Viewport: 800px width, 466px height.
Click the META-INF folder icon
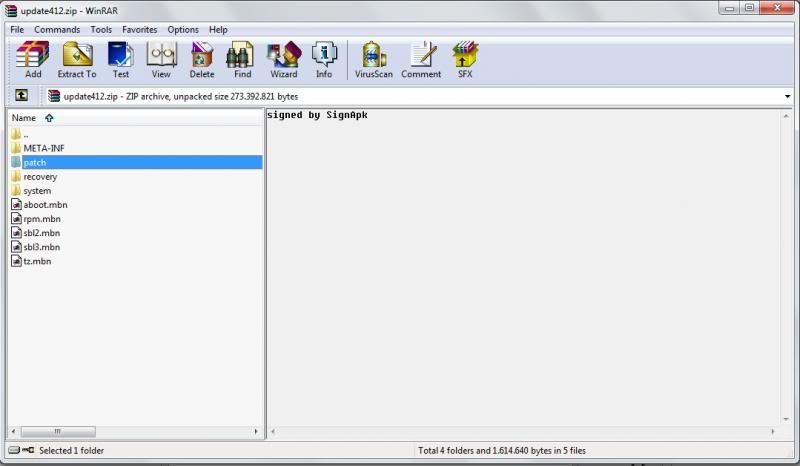click(16, 148)
